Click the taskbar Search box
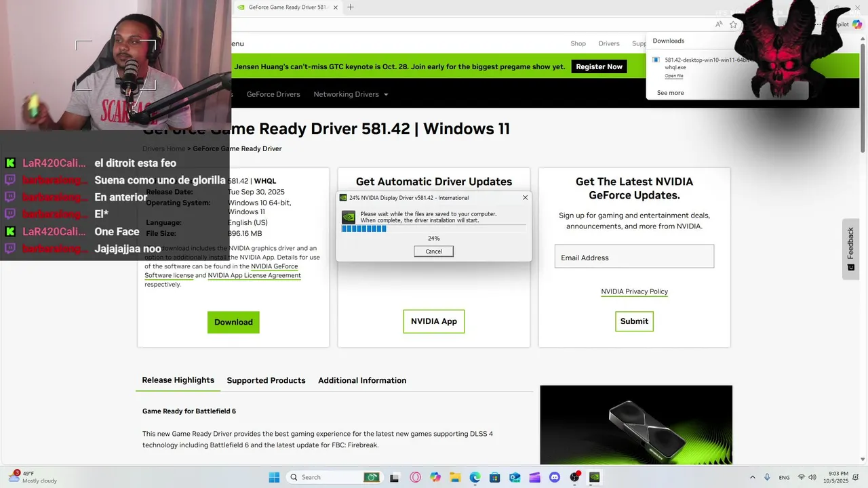 click(334, 477)
